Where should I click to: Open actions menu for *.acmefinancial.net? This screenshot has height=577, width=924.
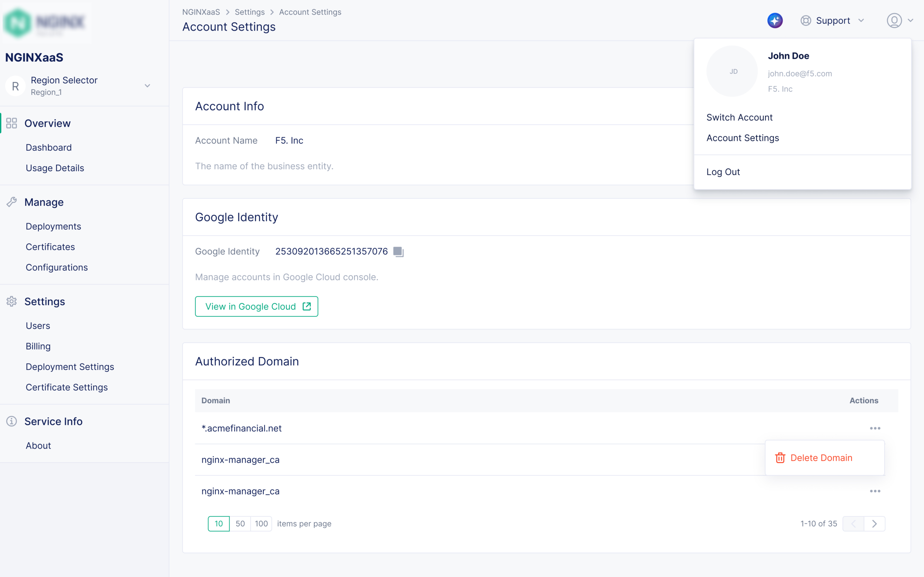pos(875,428)
